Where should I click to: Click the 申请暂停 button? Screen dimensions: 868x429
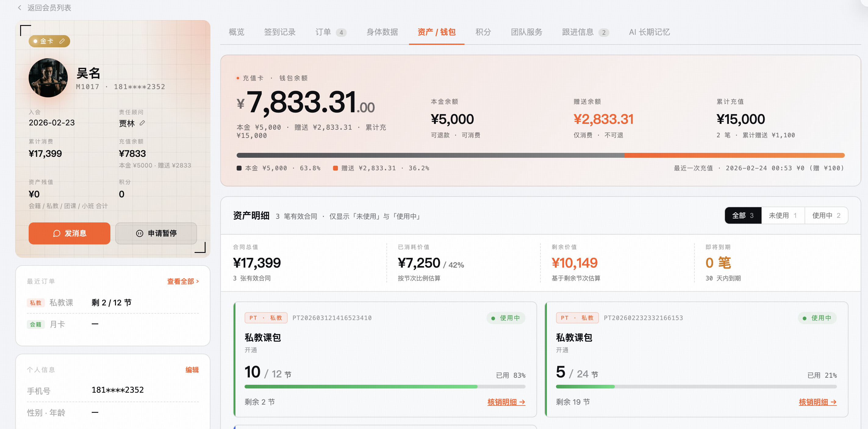(x=156, y=233)
